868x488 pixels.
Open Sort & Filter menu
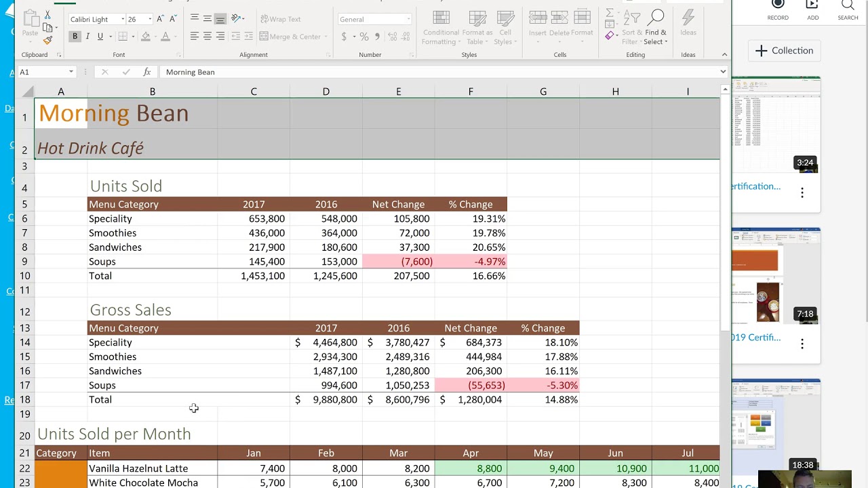tap(632, 28)
